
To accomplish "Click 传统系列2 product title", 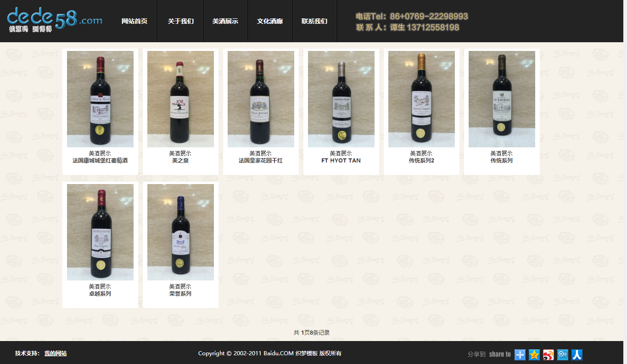I will 421,161.
